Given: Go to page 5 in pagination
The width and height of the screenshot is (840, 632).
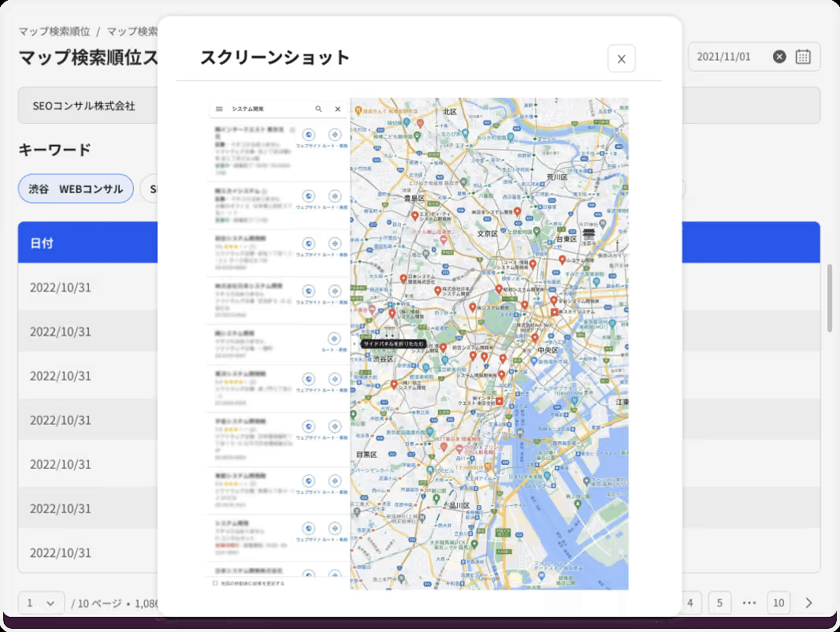Looking at the screenshot, I should [719, 603].
